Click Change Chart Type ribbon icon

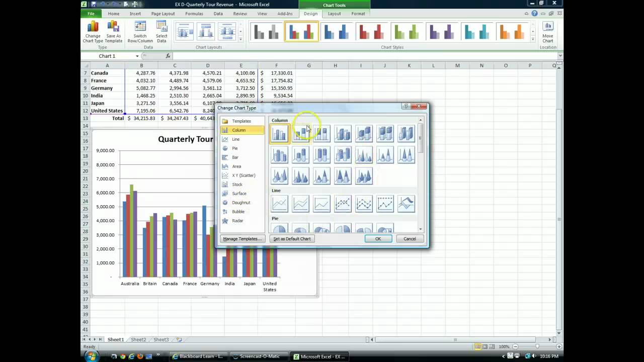coord(93,32)
